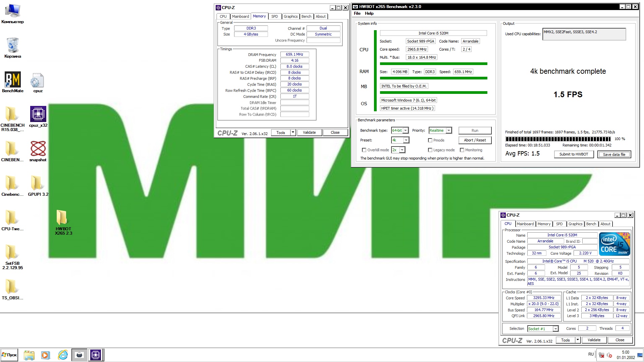Viewport: 644px width, 362px height.
Task: Enable the Legacy mode checkbox
Action: click(430, 150)
